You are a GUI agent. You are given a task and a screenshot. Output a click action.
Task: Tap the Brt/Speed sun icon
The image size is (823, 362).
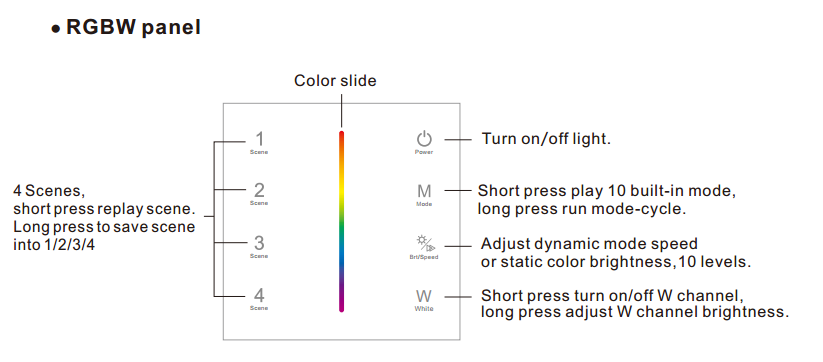pos(426,243)
